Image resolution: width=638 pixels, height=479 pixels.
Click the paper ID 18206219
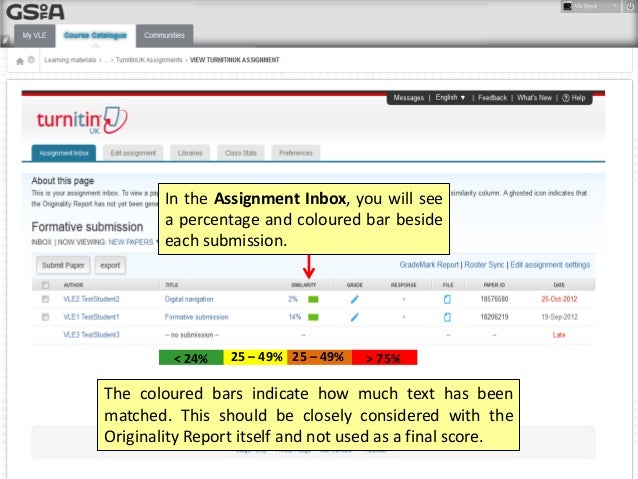(494, 317)
